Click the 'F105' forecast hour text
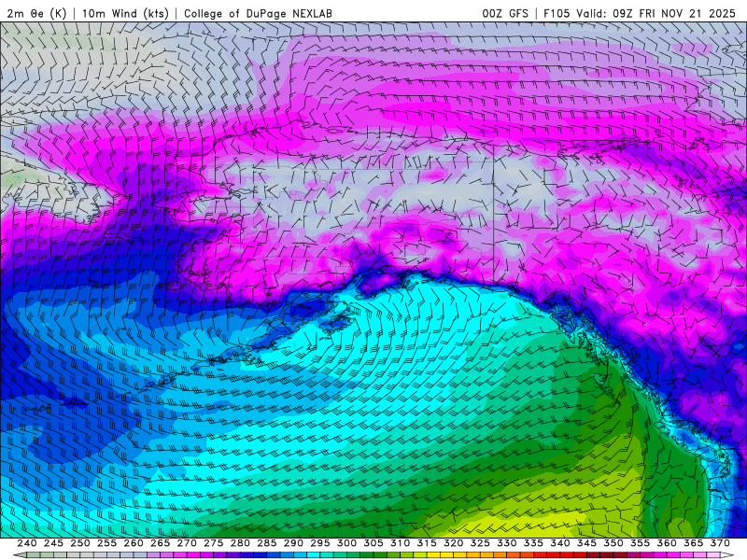This screenshot has height=560, width=747. click(x=557, y=13)
